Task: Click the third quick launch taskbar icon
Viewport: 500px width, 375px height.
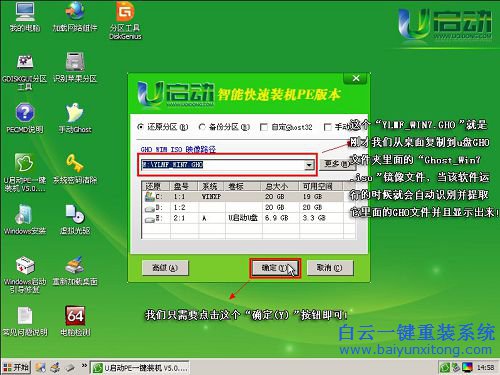Action: 70,367
